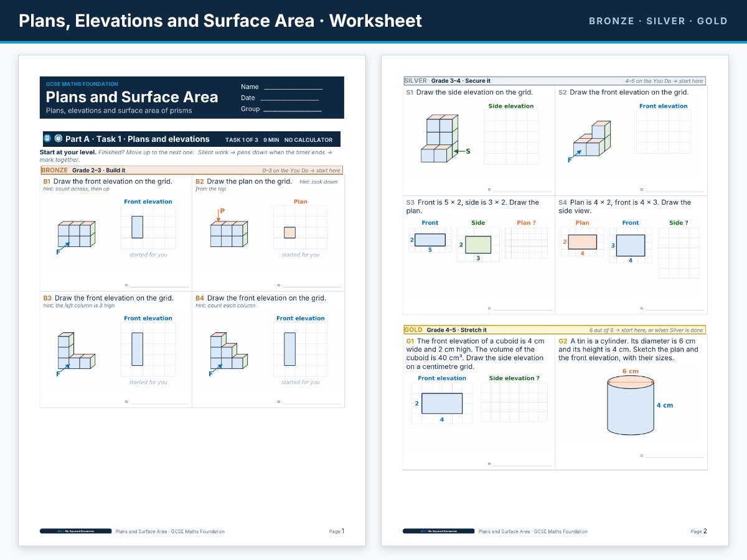Click the document icon beside Part A
The height and width of the screenshot is (560, 747).
(47, 139)
